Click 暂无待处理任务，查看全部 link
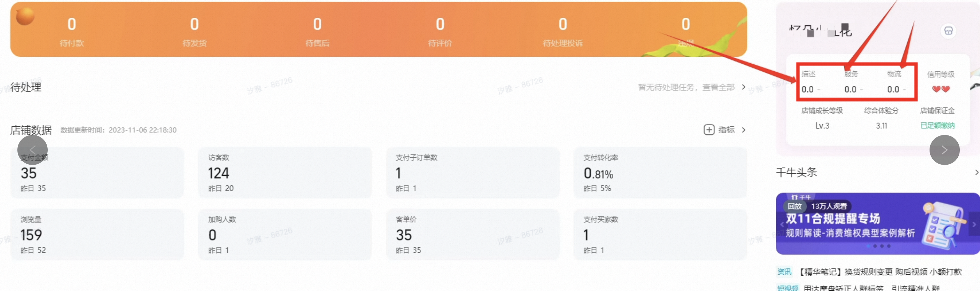980x291 pixels. pos(686,87)
